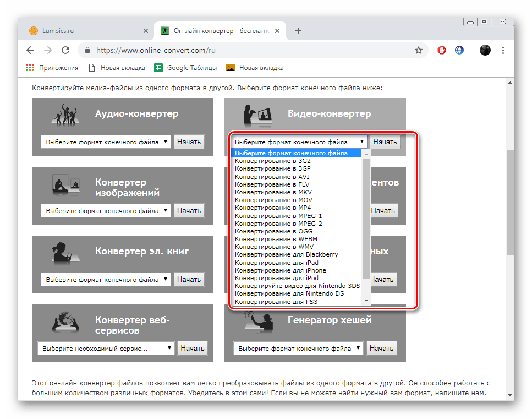Open the web services selection dropdown
Viewport: 532px width, 419px height.
(x=106, y=348)
